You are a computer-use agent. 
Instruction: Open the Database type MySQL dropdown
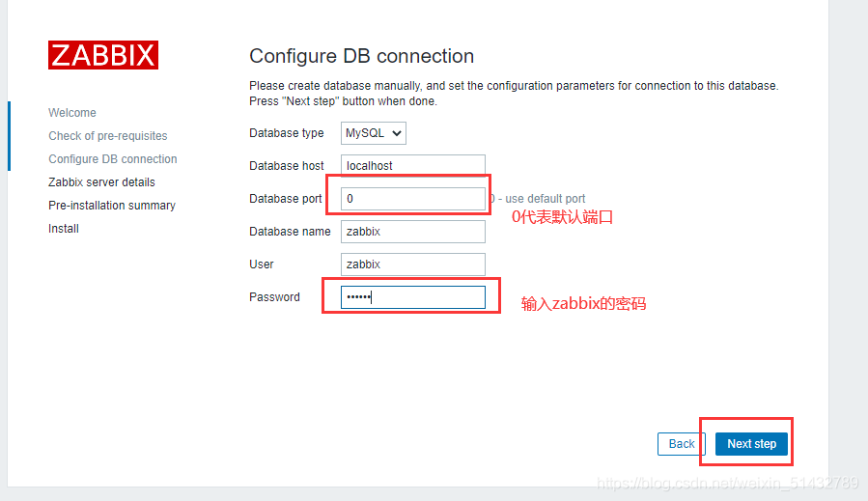373,133
